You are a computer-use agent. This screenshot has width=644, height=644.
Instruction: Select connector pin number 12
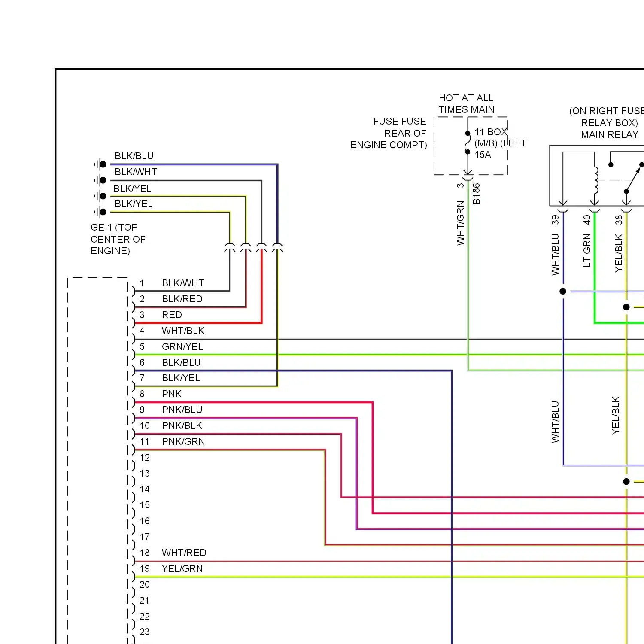[145, 458]
